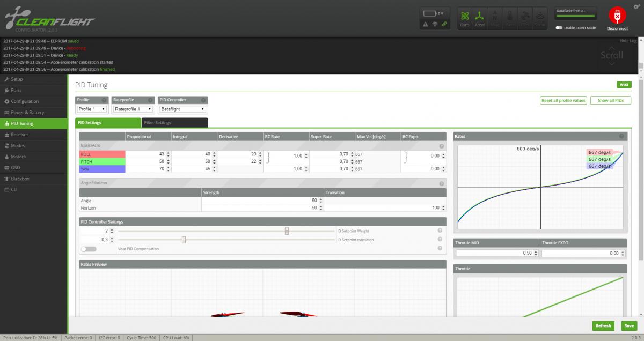
Task: Click Reset all profile values
Action: coord(563,100)
